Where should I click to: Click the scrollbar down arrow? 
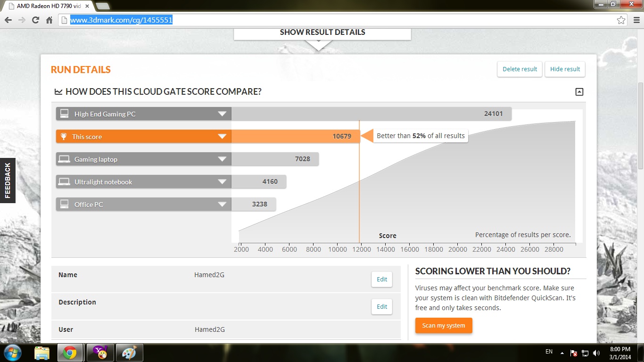pyautogui.click(x=640, y=340)
